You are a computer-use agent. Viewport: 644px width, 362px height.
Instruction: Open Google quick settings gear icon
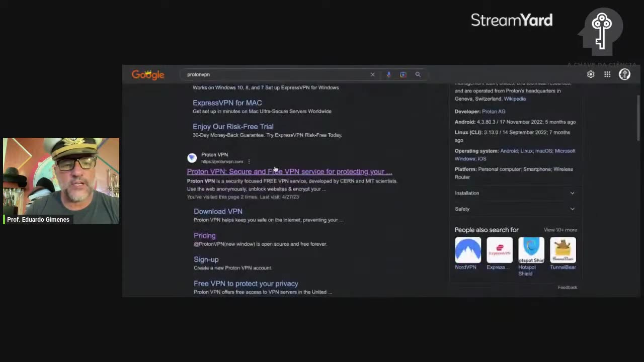pos(591,74)
